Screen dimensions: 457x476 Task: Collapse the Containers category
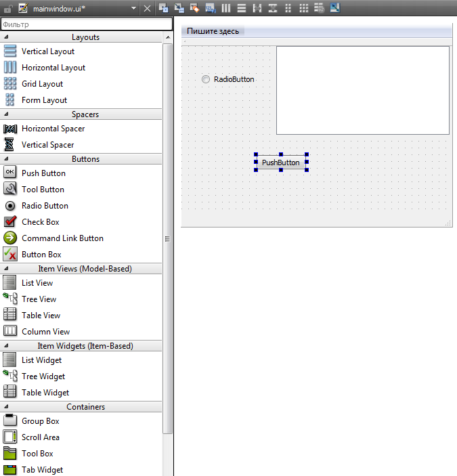(6, 406)
